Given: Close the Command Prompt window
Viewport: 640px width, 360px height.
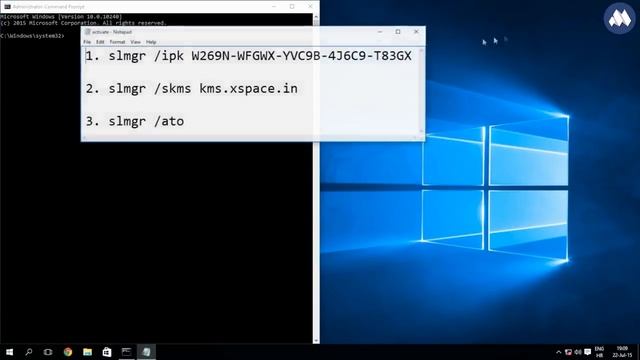Looking at the screenshot, I should tap(310, 7).
